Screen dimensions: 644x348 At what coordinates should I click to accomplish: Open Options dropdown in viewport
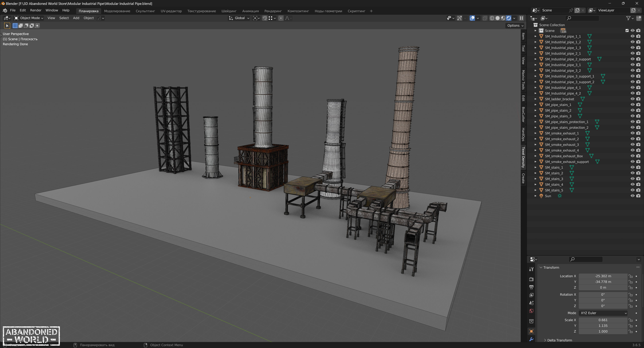515,25
